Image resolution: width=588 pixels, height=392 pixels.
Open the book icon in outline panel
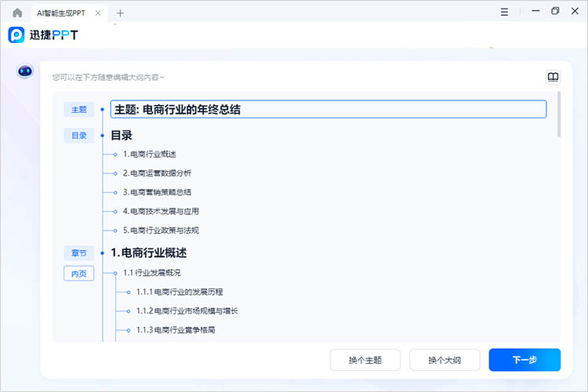click(554, 77)
